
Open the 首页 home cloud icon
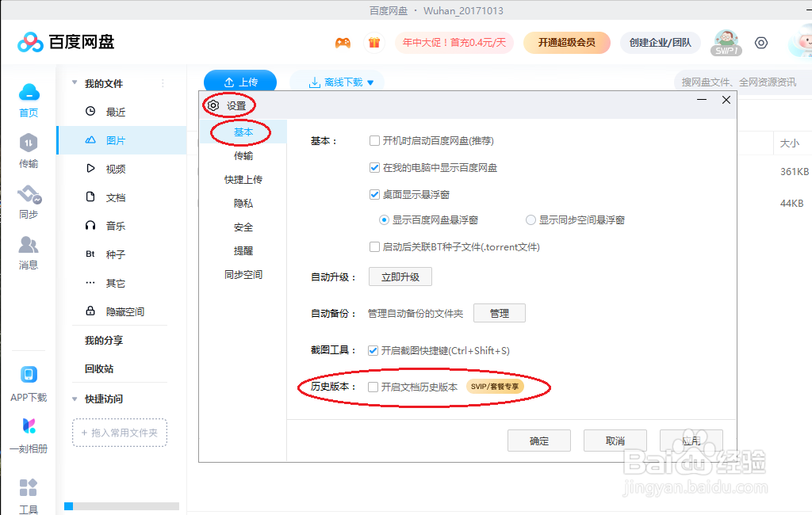pyautogui.click(x=29, y=93)
